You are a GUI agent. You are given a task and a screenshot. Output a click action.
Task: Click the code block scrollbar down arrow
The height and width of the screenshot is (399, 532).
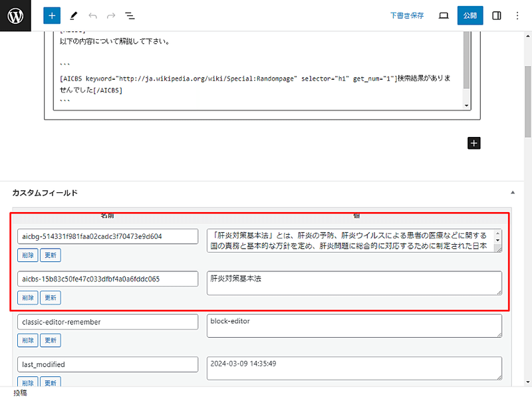[x=467, y=106]
